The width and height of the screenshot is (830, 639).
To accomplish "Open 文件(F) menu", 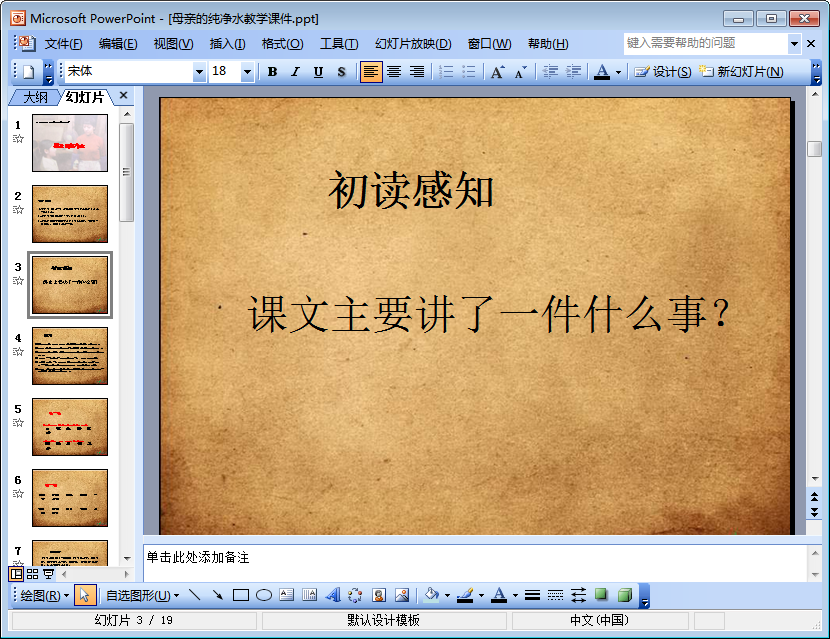I will click(63, 44).
